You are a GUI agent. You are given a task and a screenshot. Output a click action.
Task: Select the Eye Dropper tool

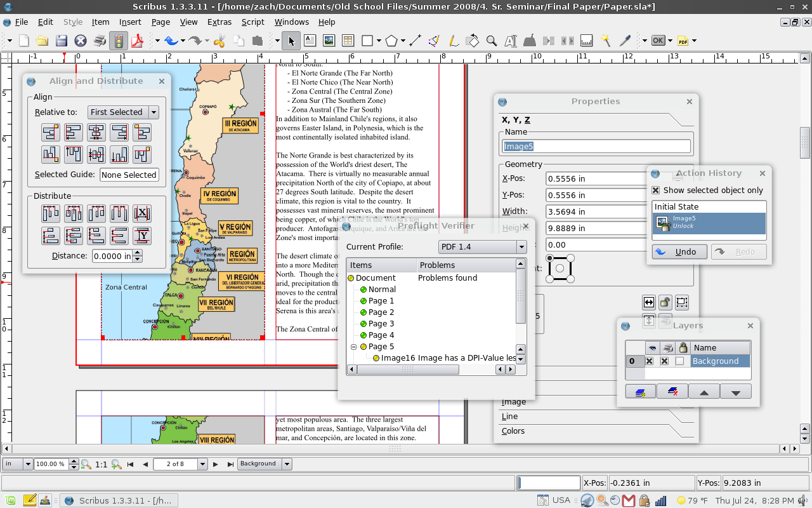(x=624, y=40)
